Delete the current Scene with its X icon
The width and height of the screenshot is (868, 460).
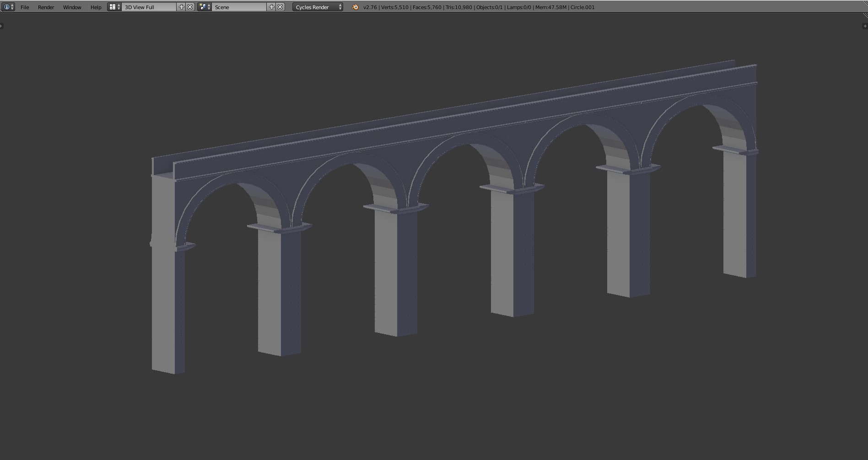(280, 7)
